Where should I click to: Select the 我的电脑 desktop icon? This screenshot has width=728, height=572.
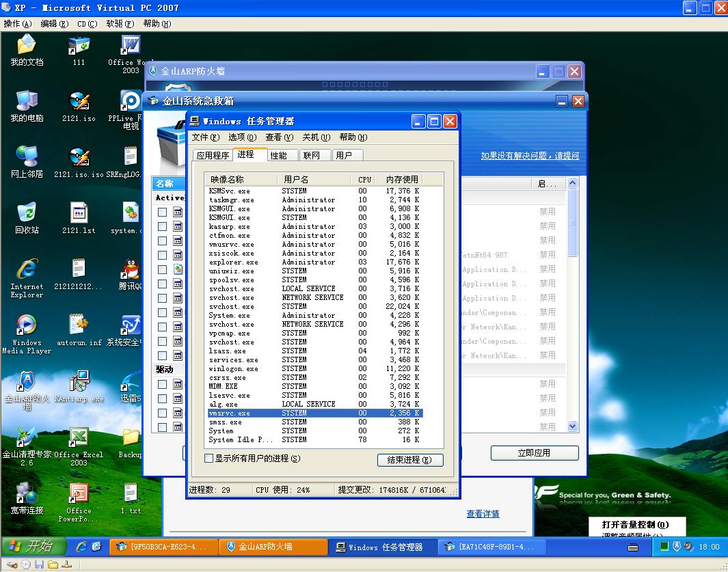[27, 106]
